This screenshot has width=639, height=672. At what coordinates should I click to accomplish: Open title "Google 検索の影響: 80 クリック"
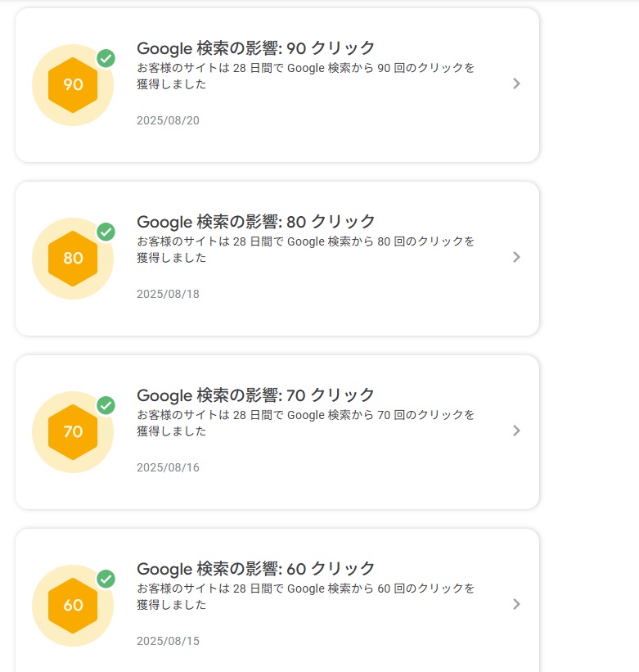pos(256,222)
